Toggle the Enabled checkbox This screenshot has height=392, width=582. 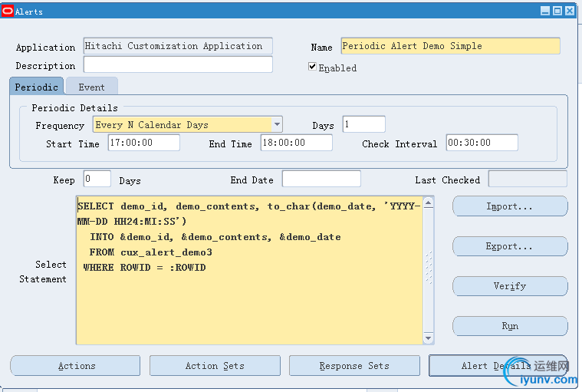(x=313, y=67)
